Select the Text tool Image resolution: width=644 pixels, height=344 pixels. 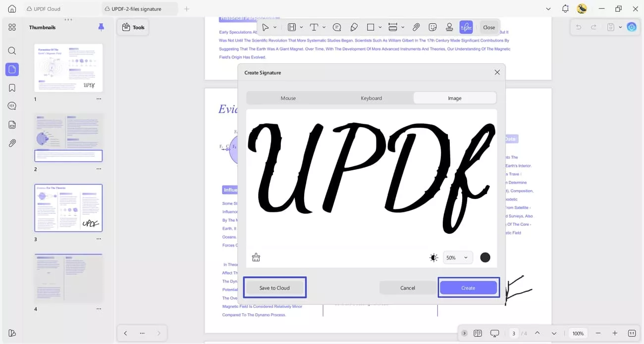pyautogui.click(x=315, y=27)
